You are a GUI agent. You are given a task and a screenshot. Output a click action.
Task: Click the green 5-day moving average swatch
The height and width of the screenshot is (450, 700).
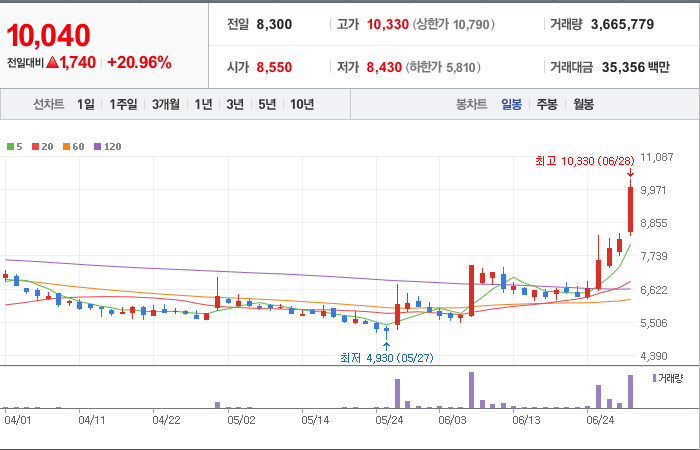(x=10, y=146)
